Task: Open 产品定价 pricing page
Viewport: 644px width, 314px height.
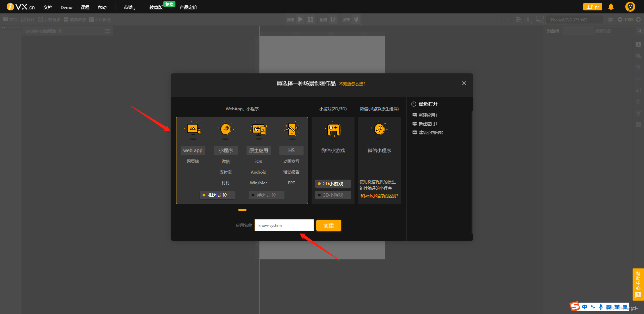Action: pyautogui.click(x=188, y=7)
